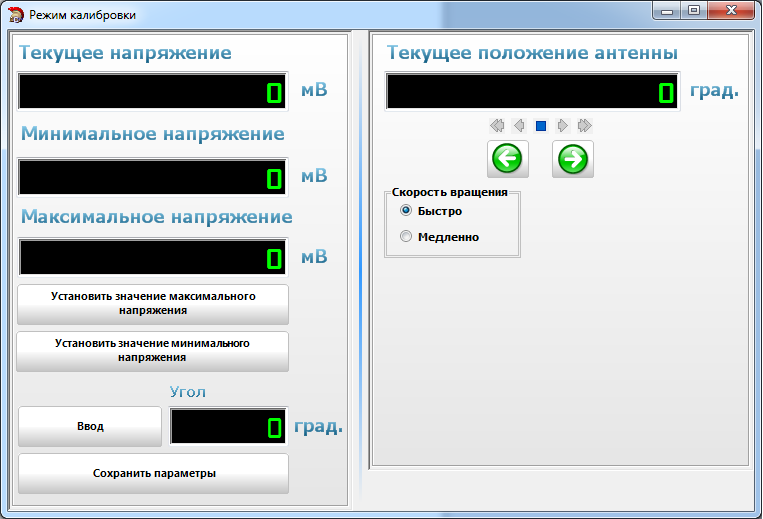Click the Ввод button

pyautogui.click(x=90, y=426)
